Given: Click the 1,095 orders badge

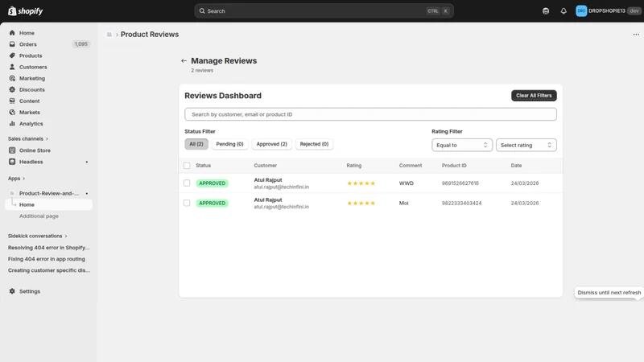Looking at the screenshot, I should click(x=81, y=44).
